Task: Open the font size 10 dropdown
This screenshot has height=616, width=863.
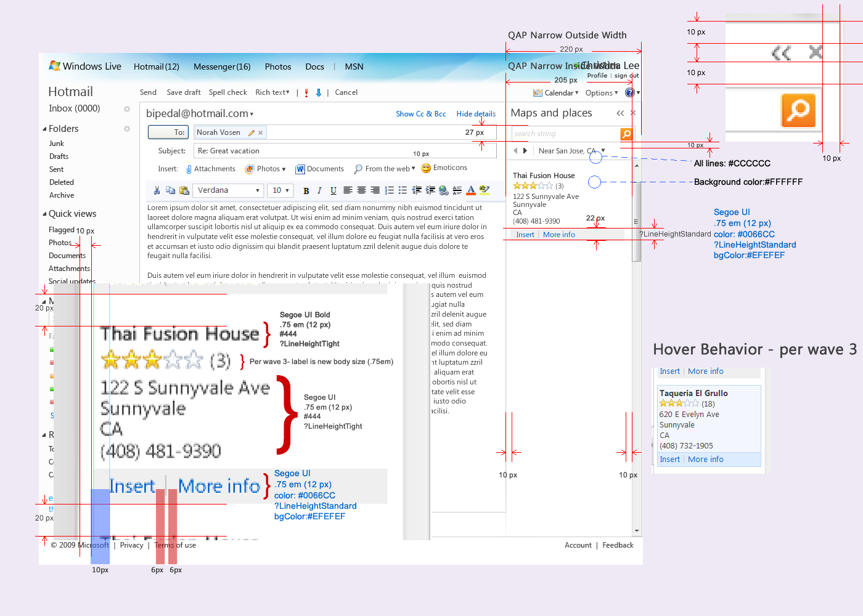Action: pyautogui.click(x=280, y=190)
